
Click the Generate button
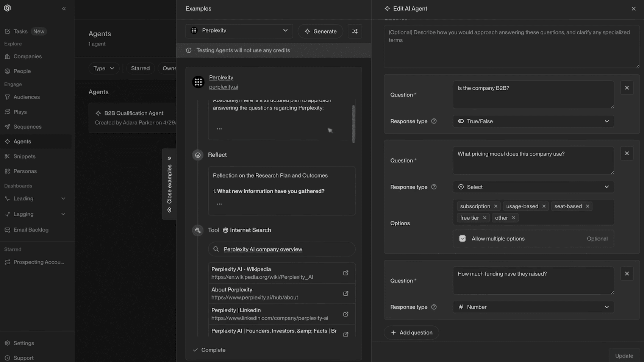point(320,31)
